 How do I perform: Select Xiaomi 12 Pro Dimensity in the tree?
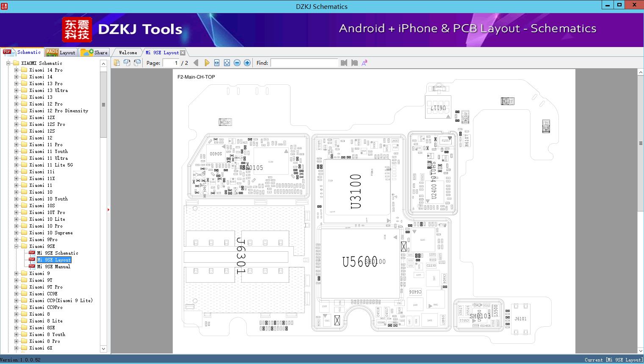pyautogui.click(x=59, y=111)
